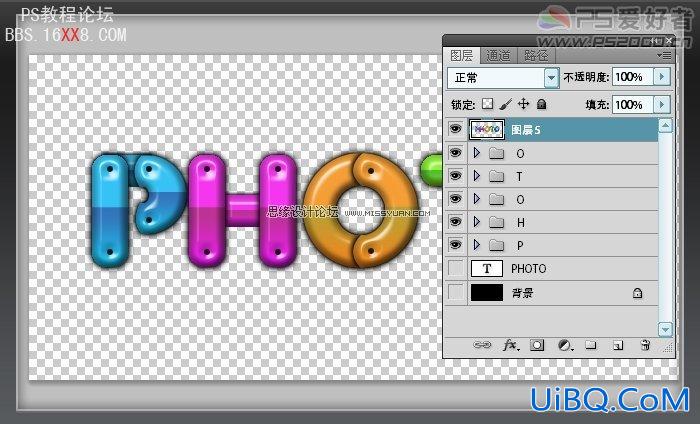
Task: Select the 背景 layer name
Action: pyautogui.click(x=522, y=293)
